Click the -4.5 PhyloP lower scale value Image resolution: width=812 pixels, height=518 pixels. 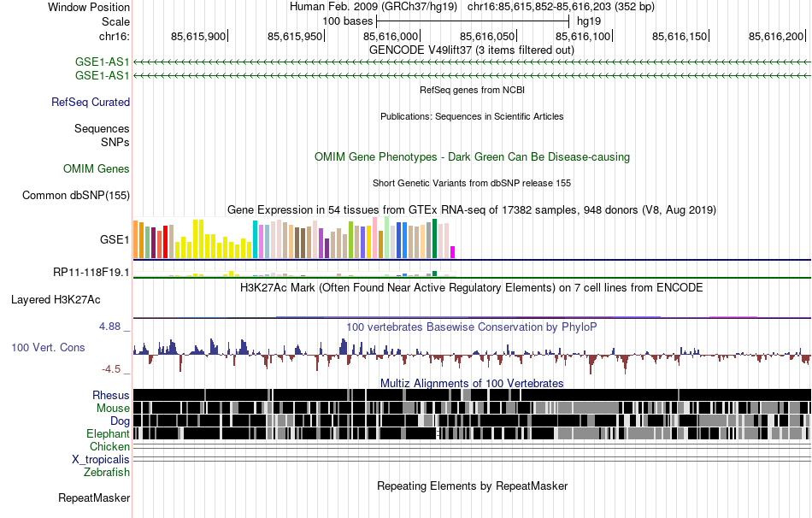111,368
